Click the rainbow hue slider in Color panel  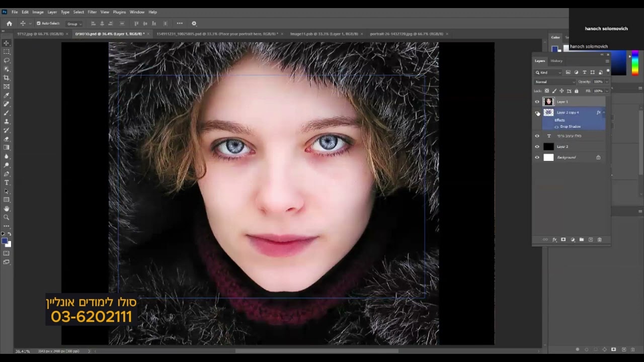[x=635, y=63]
